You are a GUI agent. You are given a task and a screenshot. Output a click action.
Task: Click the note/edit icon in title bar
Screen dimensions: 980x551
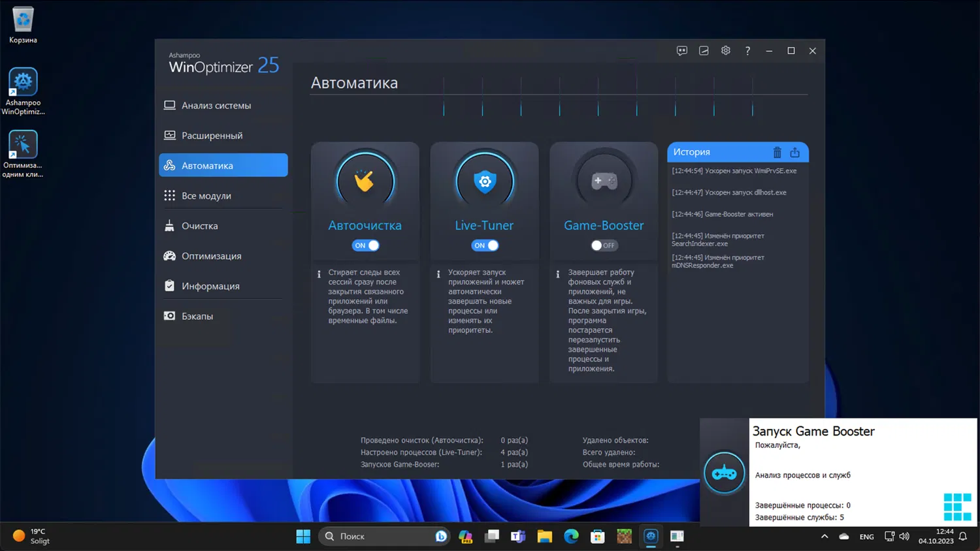coord(704,51)
